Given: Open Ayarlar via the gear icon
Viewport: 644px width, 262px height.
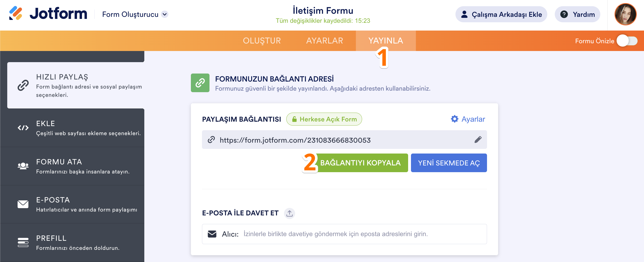Looking at the screenshot, I should [454, 119].
